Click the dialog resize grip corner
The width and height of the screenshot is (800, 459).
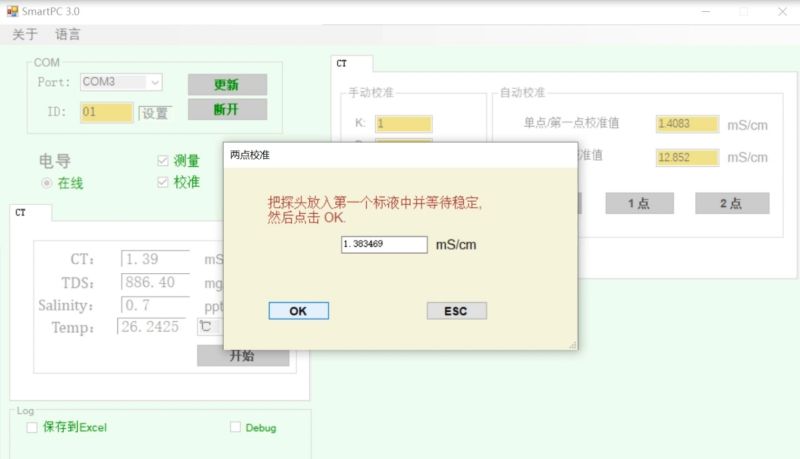pyautogui.click(x=572, y=345)
